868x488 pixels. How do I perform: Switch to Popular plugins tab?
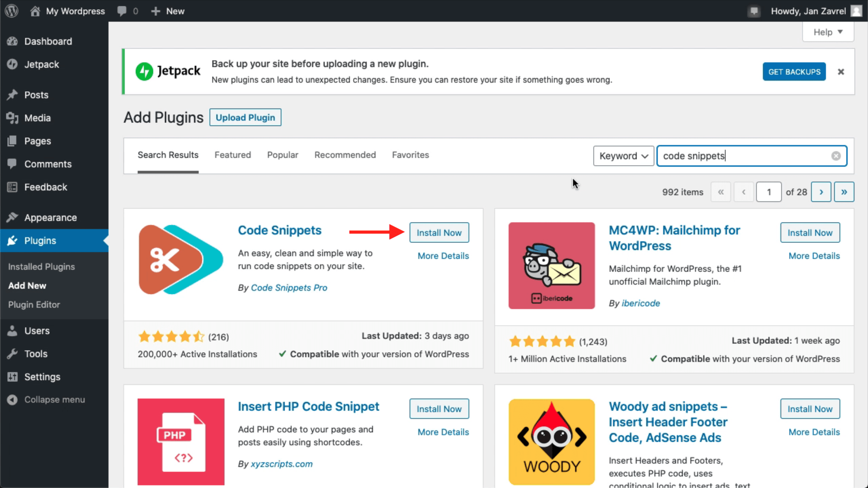click(x=283, y=155)
